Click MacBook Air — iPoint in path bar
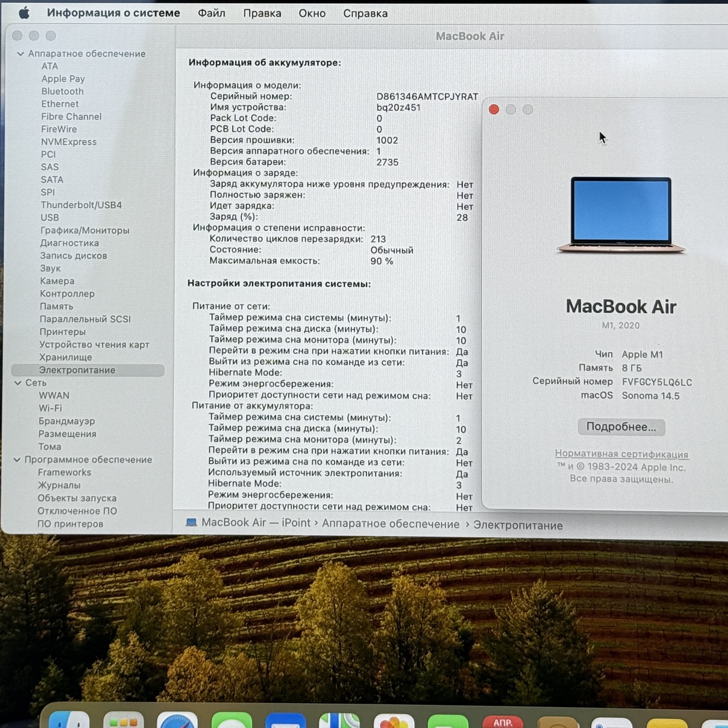This screenshot has width=728, height=728. 256,522
